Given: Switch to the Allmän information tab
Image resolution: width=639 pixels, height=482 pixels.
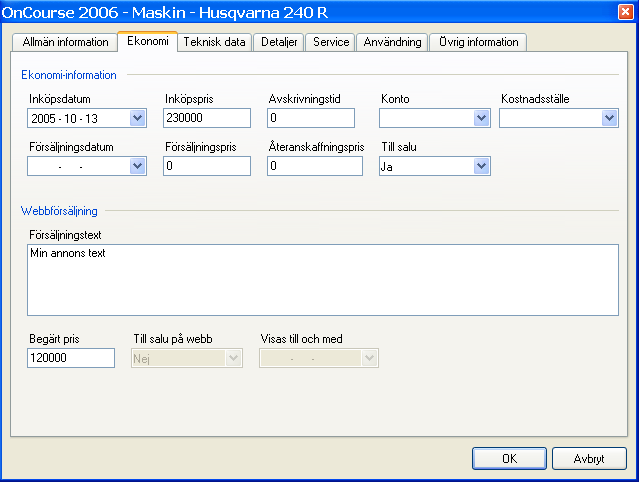Looking at the screenshot, I should (65, 42).
